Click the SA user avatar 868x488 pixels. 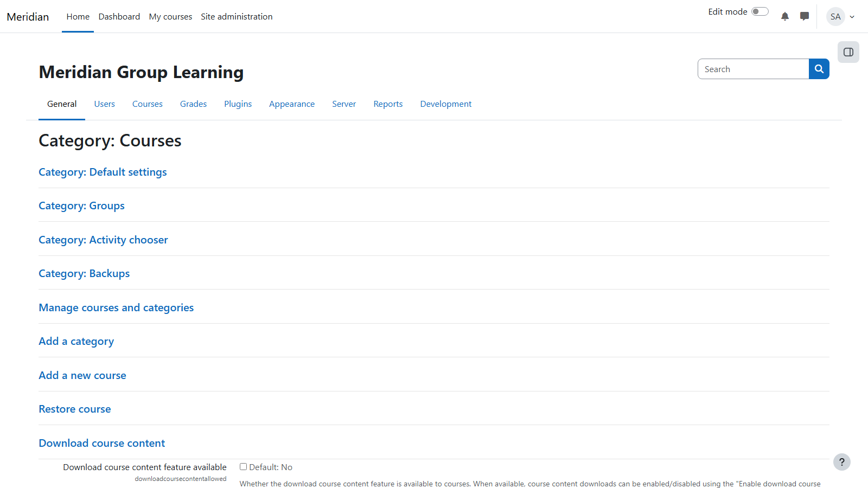835,16
